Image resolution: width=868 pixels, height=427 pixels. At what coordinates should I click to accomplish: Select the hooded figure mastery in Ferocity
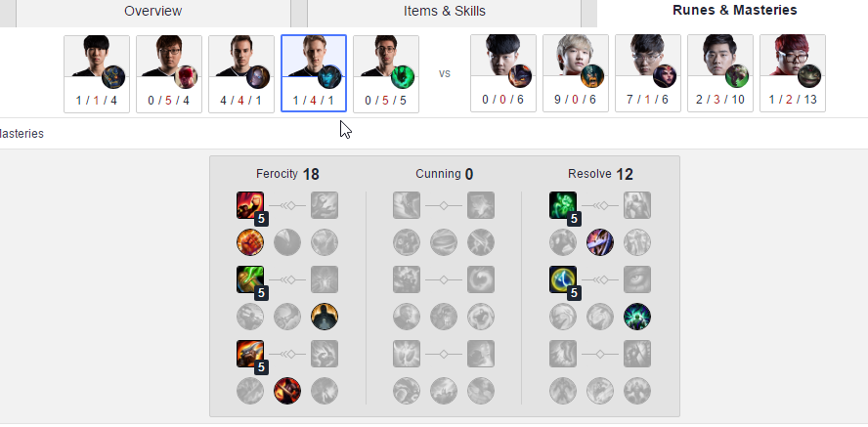(325, 317)
